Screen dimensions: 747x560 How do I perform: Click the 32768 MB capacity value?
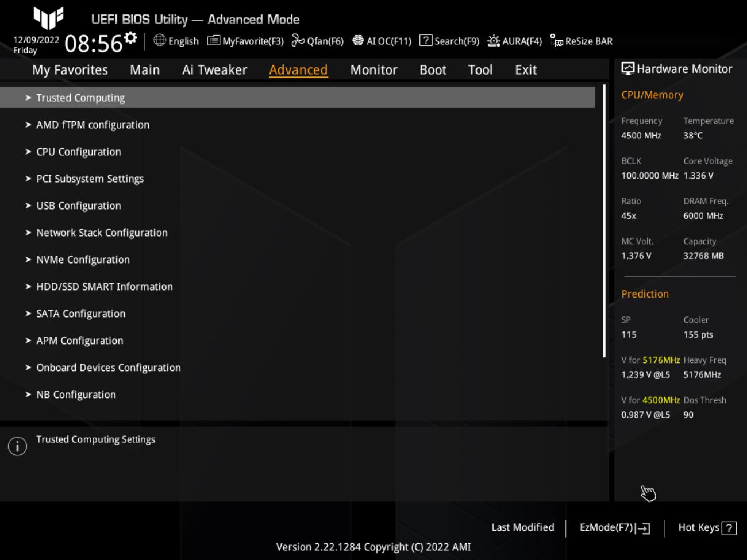pos(703,256)
